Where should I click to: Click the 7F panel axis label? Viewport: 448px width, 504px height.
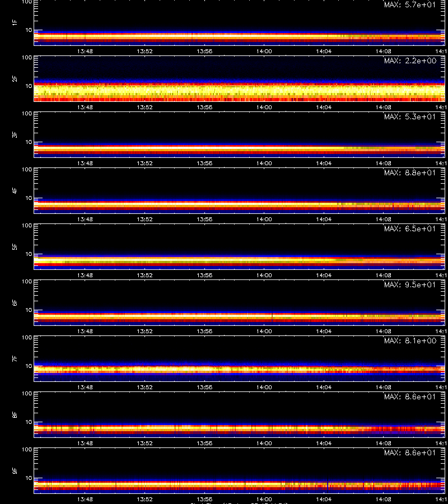15,359
